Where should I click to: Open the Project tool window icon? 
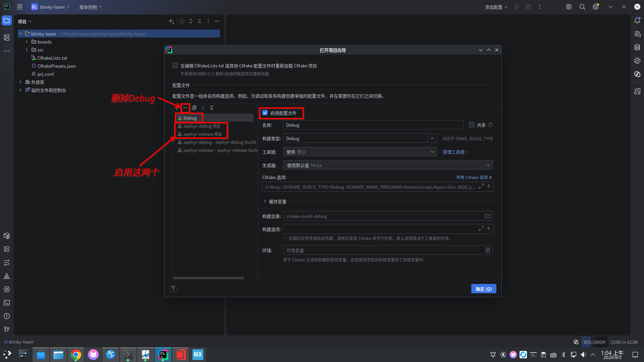tap(7, 21)
